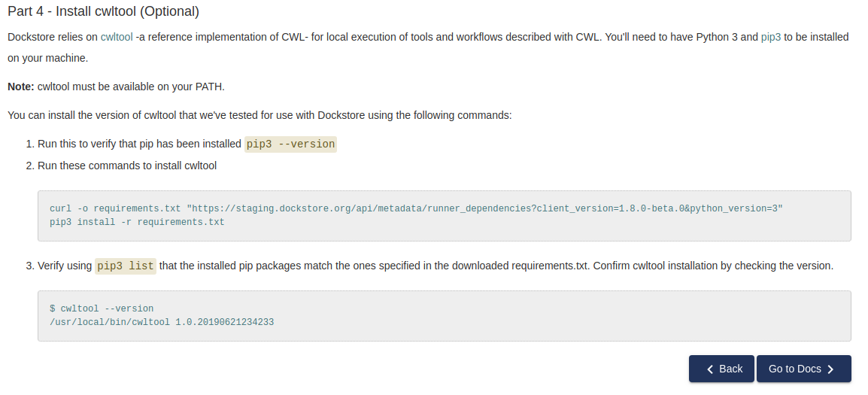Click the 'Part 4 - Install cwltool (Optional)' heading
Image resolution: width=868 pixels, height=395 pixels.
104,11
